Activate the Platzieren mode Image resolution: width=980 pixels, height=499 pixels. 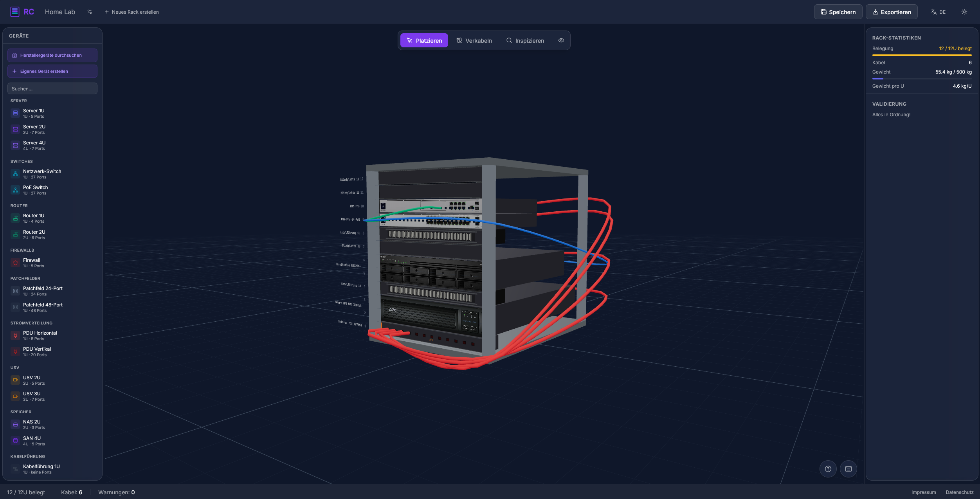pyautogui.click(x=424, y=40)
